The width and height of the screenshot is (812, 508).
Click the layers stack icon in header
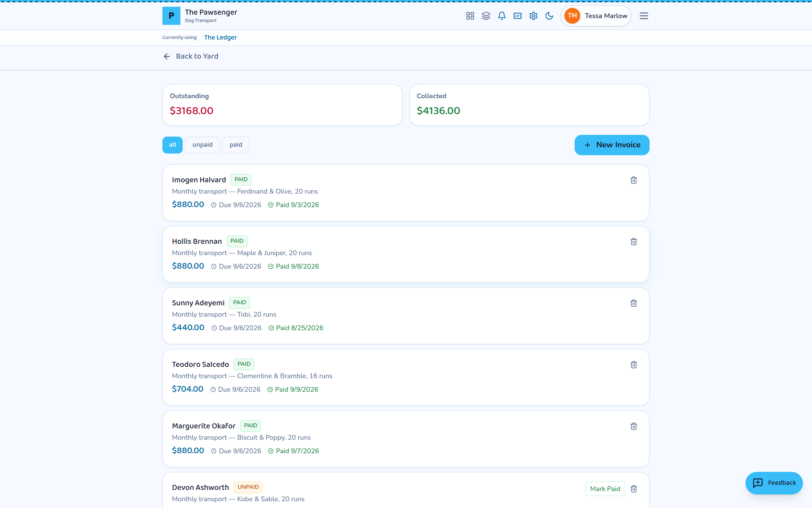pos(486,16)
